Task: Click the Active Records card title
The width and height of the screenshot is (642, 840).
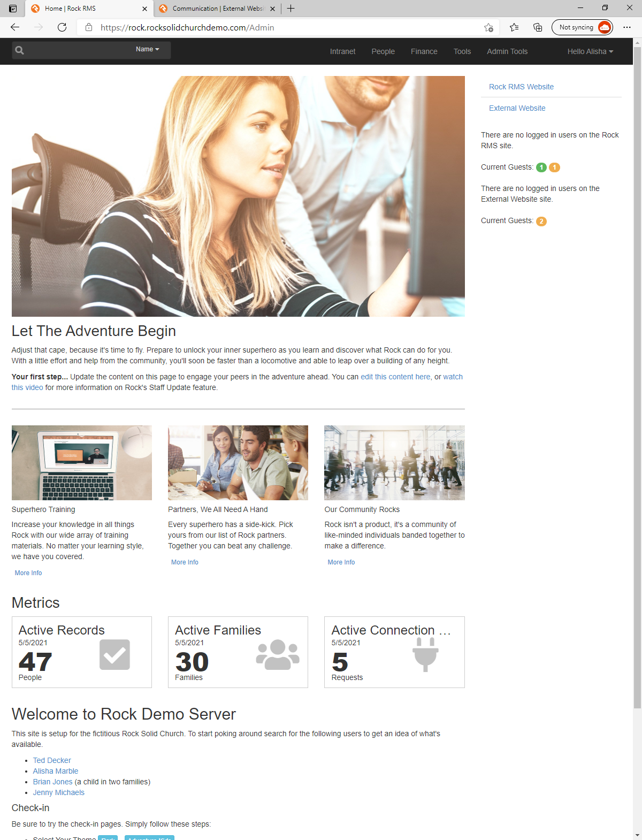Action: coord(62,630)
